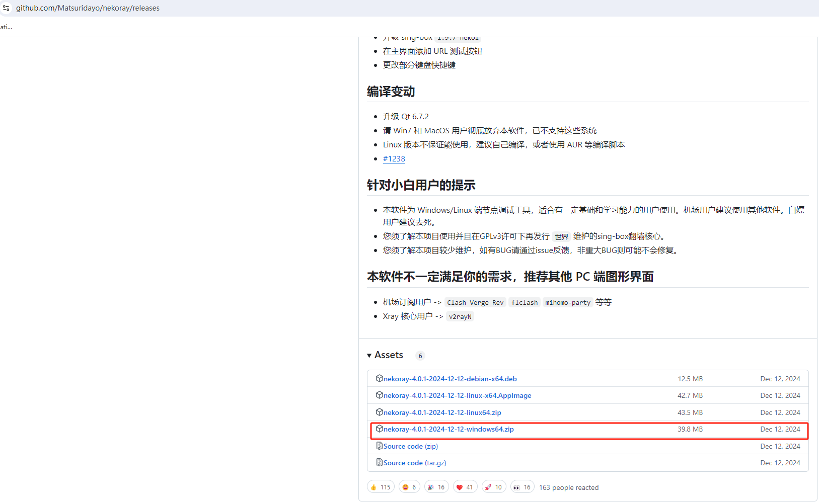Click the package icon for linux-x64.AppImage

click(380, 395)
